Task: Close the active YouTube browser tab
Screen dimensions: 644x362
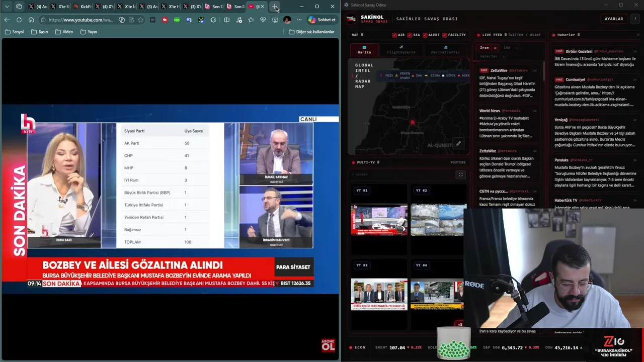Action: (x=262, y=7)
